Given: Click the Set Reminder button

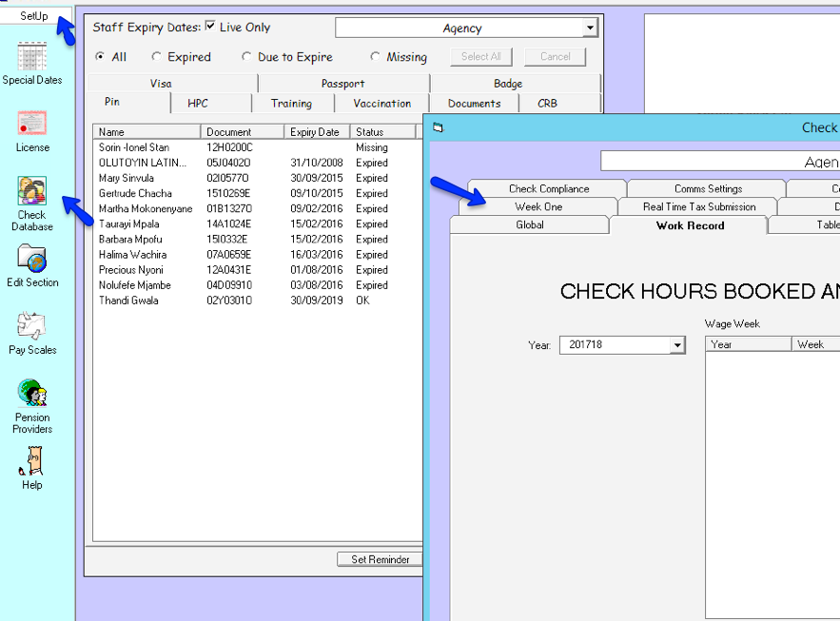Looking at the screenshot, I should pyautogui.click(x=380, y=559).
